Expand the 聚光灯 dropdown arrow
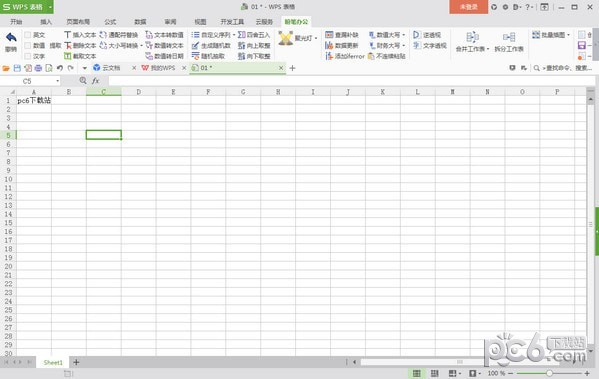The height and width of the screenshot is (379, 599). pos(316,38)
